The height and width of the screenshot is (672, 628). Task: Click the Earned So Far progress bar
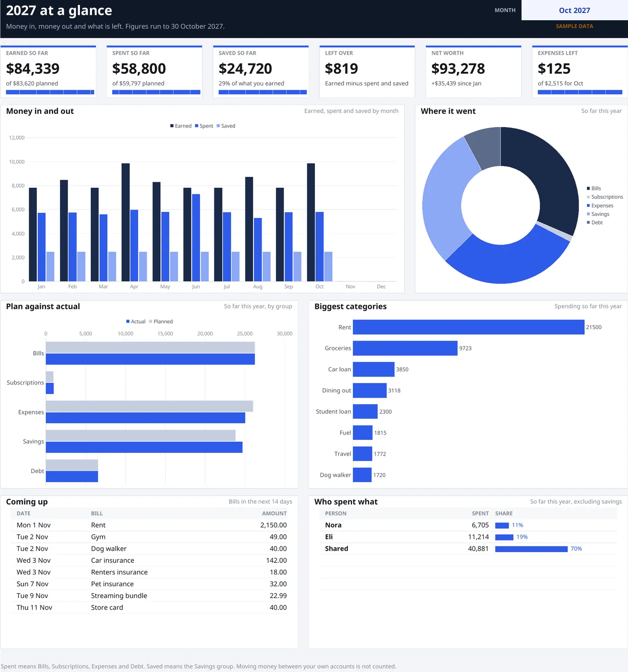[x=50, y=92]
